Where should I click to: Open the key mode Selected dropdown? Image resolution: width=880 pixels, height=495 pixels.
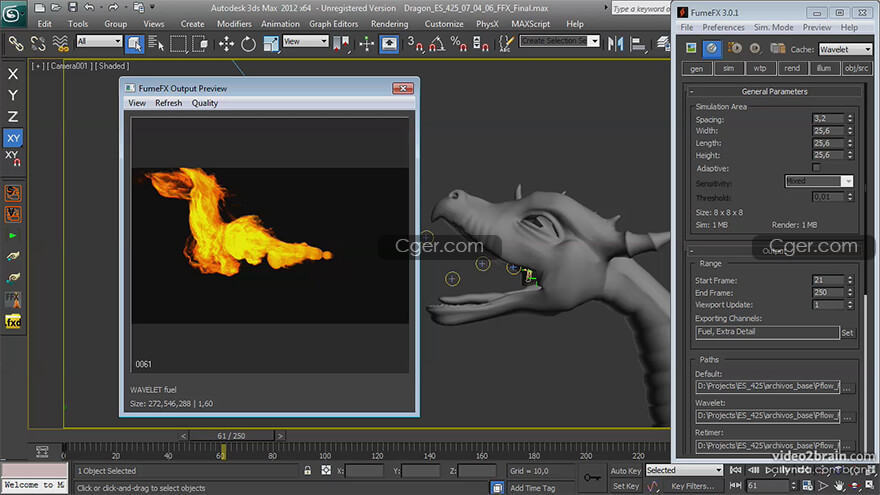684,470
